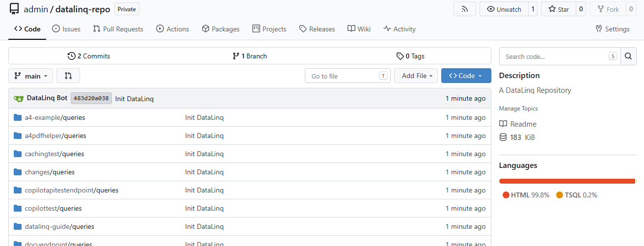
Task: Open the Activity tab
Action: (400, 29)
